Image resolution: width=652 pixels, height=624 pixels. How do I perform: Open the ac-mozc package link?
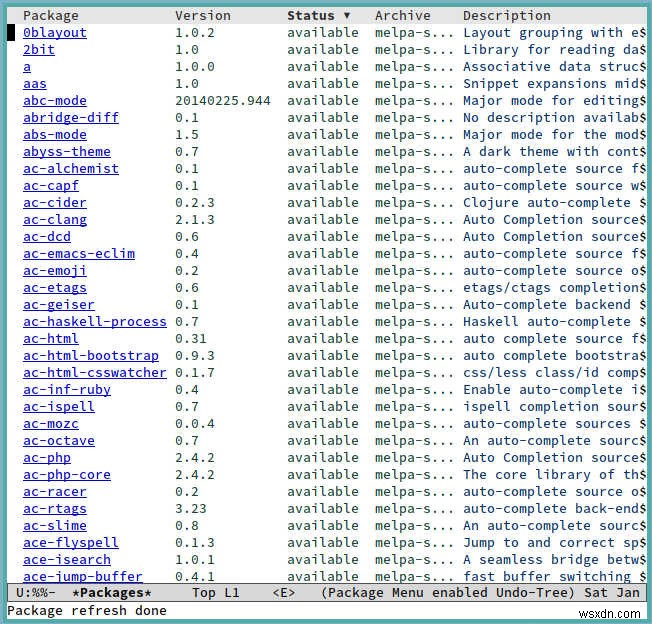tap(51, 424)
